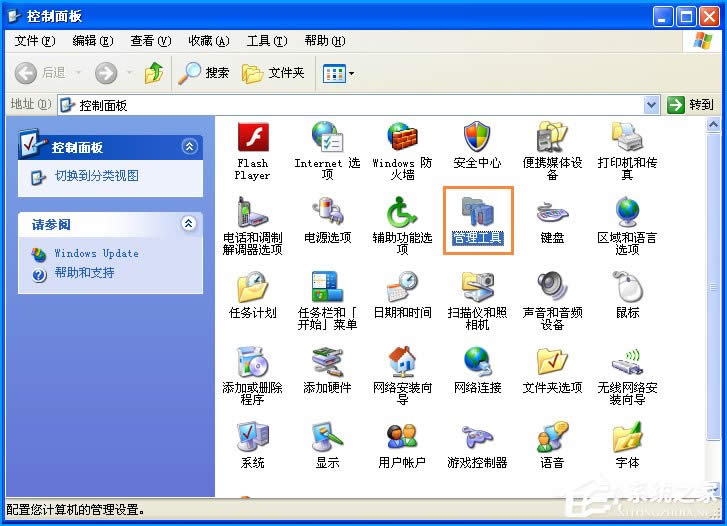Collapse the 控制面板 sidebar panel
Screen dimensions: 727x526
tap(190, 147)
